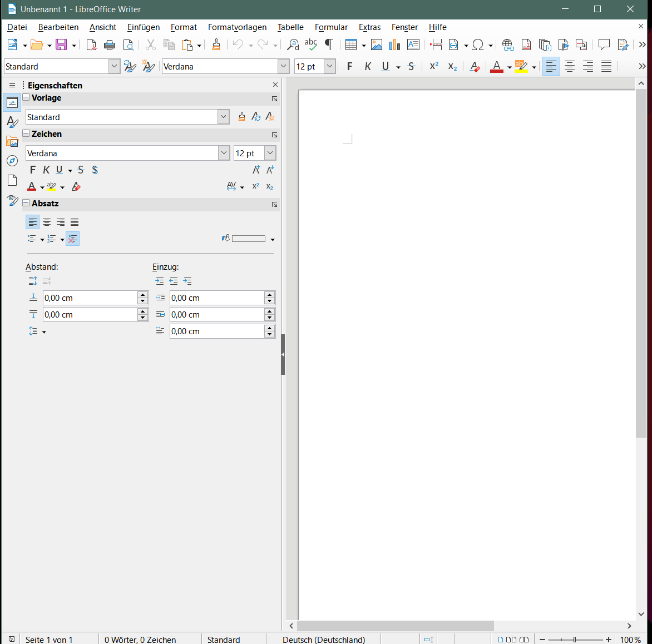The image size is (652, 644).
Task: Collapse the Vorlage section
Action: click(x=26, y=98)
